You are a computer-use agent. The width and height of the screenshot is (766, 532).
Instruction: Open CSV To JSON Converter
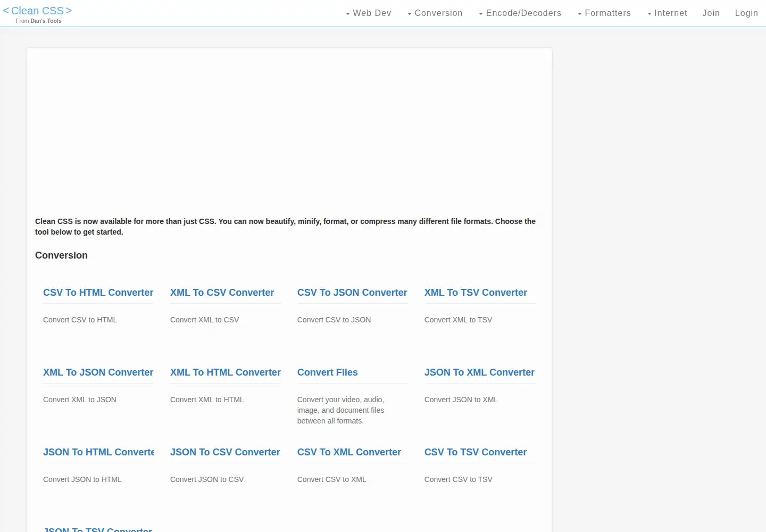pyautogui.click(x=352, y=293)
